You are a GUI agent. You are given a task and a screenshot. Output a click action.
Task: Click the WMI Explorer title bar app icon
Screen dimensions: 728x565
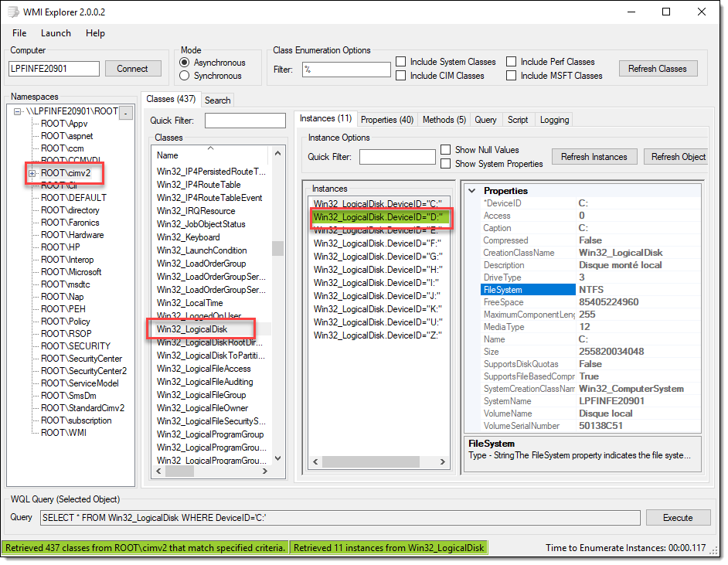(13, 12)
